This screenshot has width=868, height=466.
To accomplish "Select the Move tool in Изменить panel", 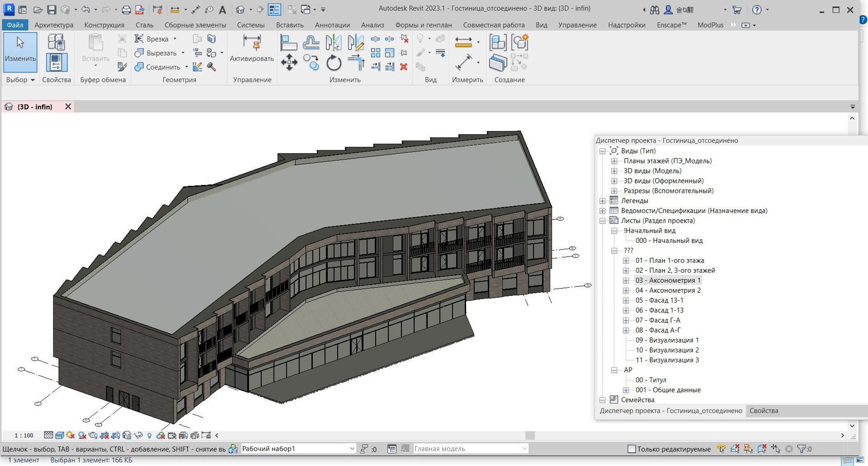I will pos(289,62).
